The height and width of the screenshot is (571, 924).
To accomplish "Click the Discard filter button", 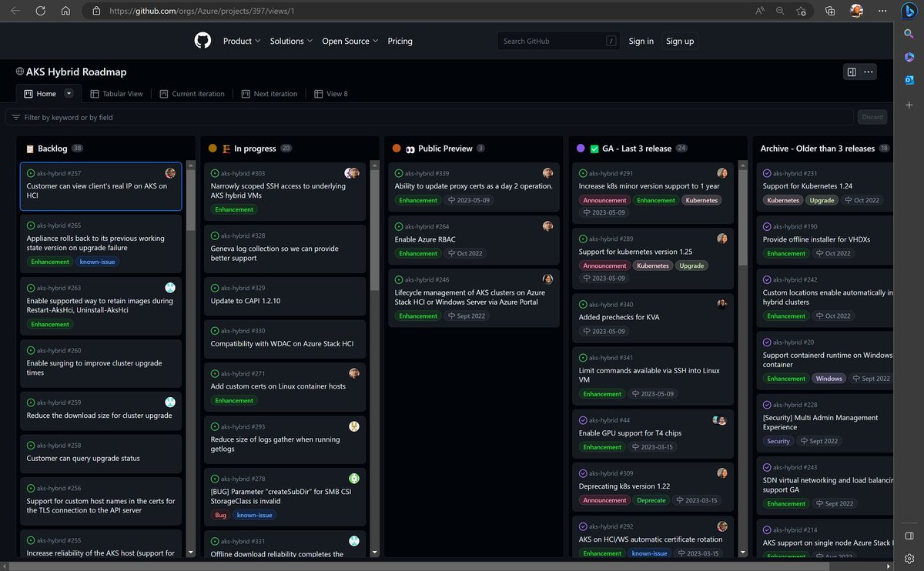I will tap(872, 116).
